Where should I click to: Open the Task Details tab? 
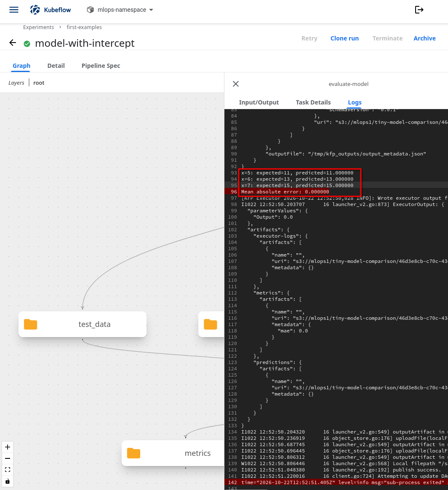pos(313,102)
